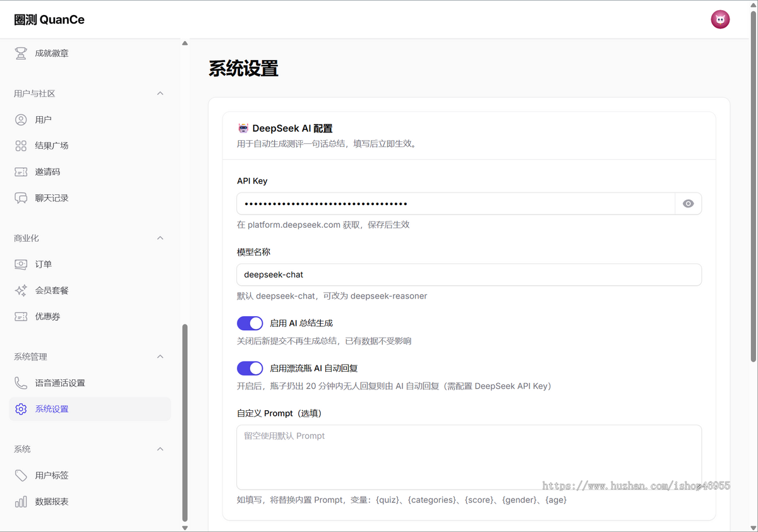Navigate to 会员套餐
Viewport: 758px width, 532px height.
click(x=90, y=290)
